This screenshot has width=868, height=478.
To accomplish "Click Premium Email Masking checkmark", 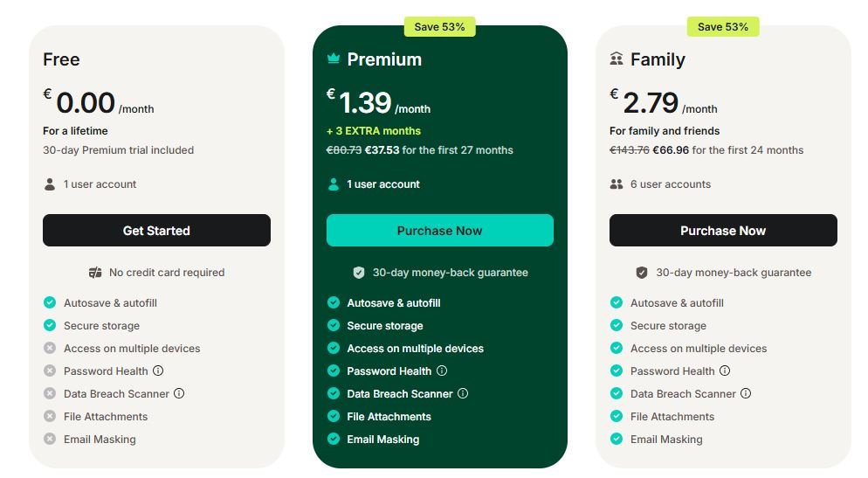I will point(334,439).
